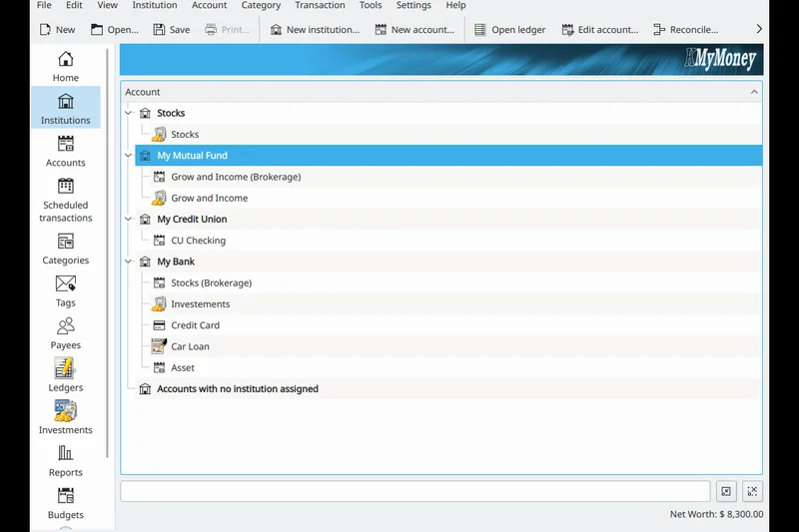
Task: Open the Reports view
Action: pos(65,460)
